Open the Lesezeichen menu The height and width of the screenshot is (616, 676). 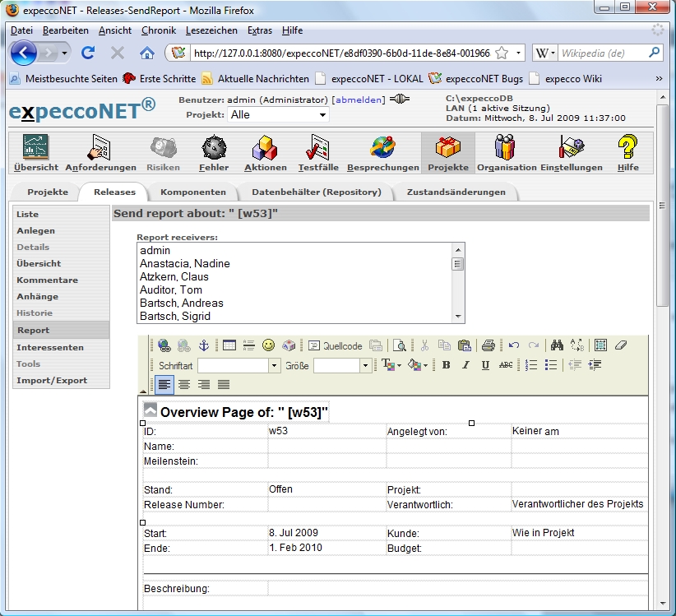pos(211,30)
